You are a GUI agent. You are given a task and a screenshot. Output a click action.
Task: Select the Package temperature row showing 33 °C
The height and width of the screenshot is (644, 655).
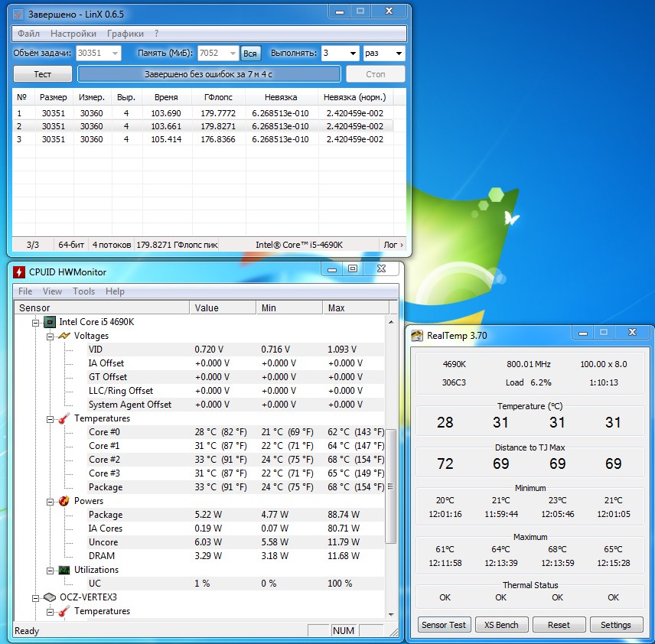pyautogui.click(x=236, y=487)
